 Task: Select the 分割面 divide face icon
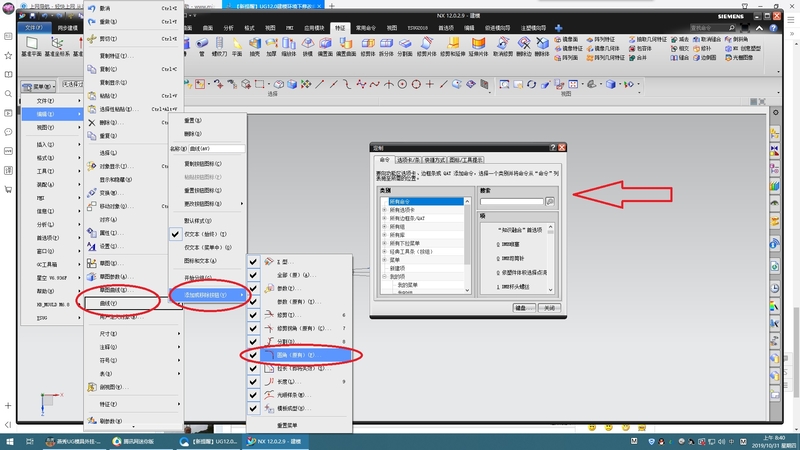click(x=405, y=43)
